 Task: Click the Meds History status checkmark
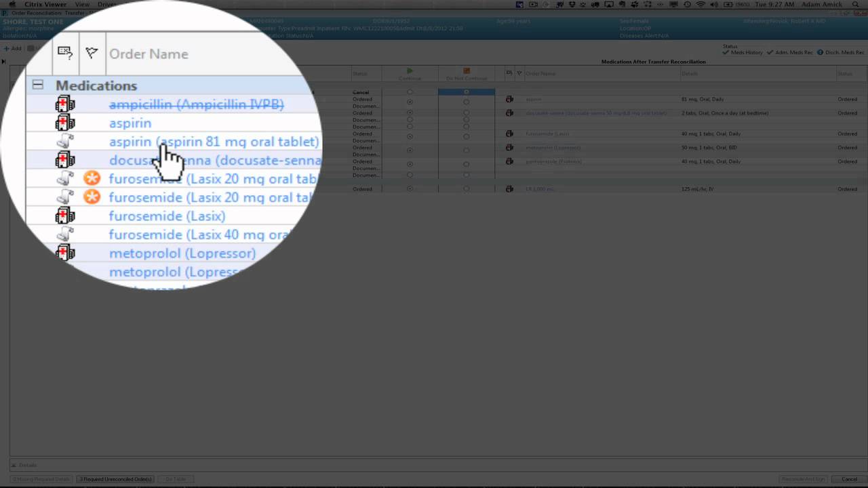726,52
